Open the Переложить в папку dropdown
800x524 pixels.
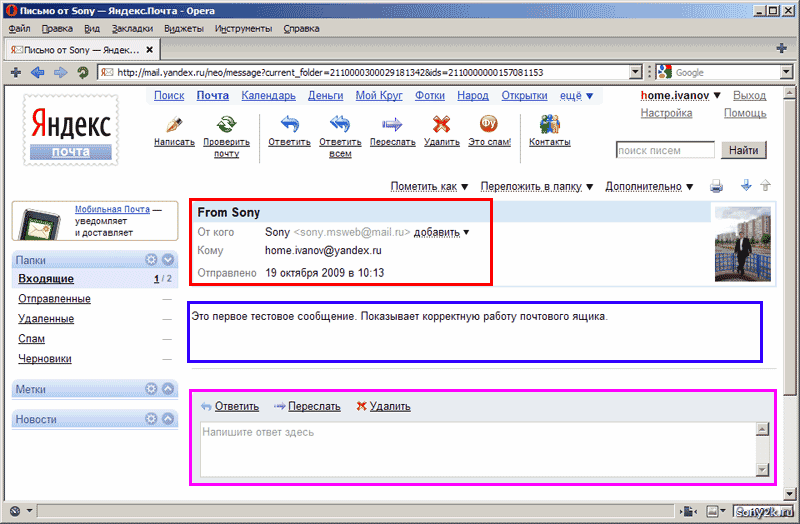point(537,186)
